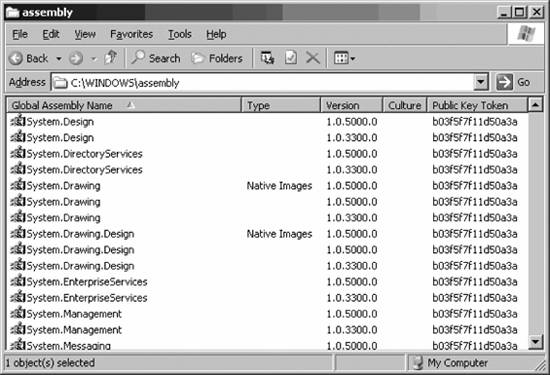Image resolution: width=550 pixels, height=375 pixels.
Task: Toggle the Folders pane
Action: tap(217, 58)
